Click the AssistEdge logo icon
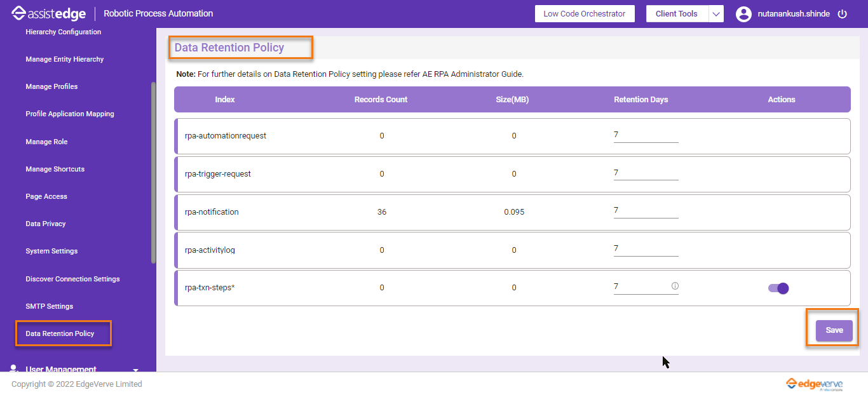This screenshot has width=868, height=397. 19,13
